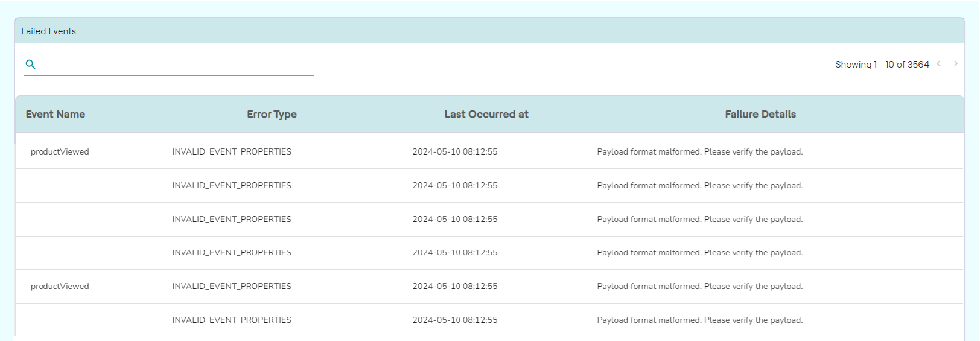Click the 'Showing 1 - 10 of 3564' counter

pyautogui.click(x=882, y=65)
